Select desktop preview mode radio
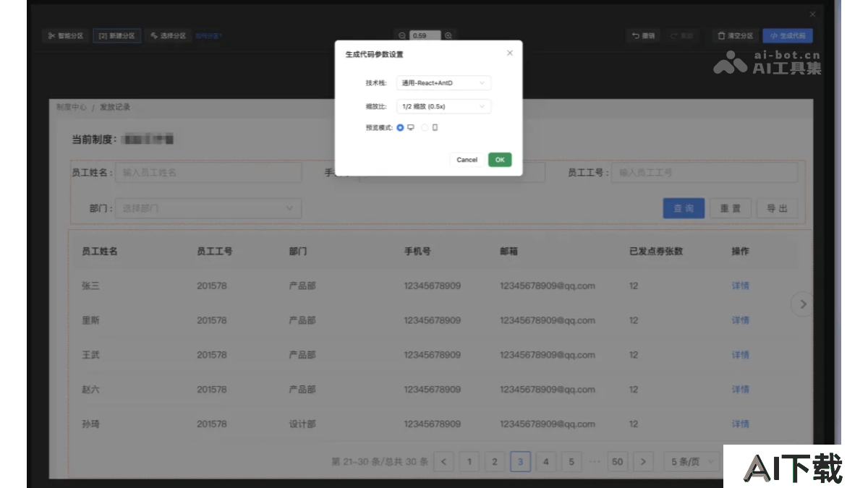Viewport: 868px width, 488px height. 401,128
